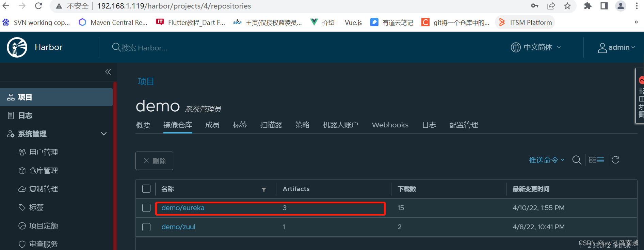This screenshot has width=644, height=250.
Task: Sort by the 最新变更时间 column header
Action: (531, 189)
